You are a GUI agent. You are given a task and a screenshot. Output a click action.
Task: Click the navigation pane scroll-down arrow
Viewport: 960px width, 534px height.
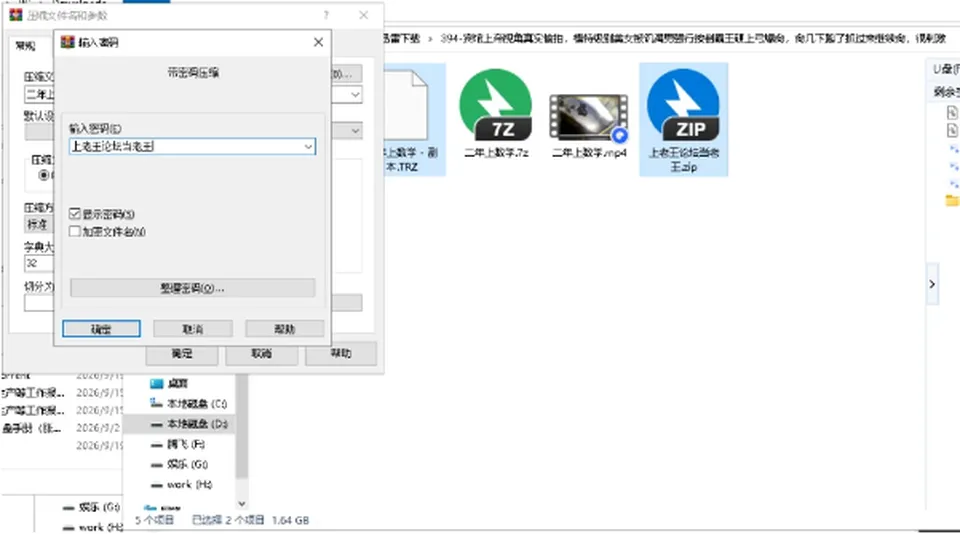[241, 503]
